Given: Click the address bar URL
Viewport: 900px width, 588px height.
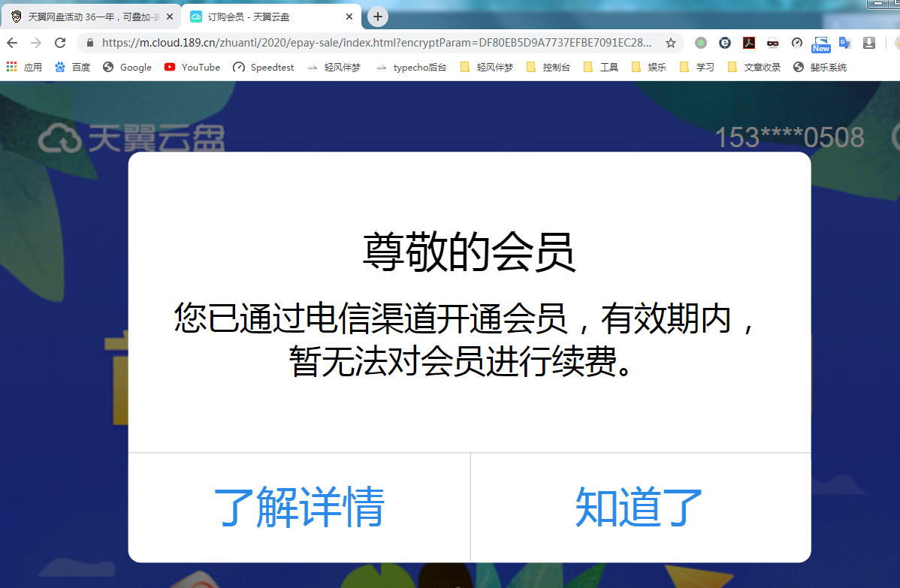Looking at the screenshot, I should point(376,43).
